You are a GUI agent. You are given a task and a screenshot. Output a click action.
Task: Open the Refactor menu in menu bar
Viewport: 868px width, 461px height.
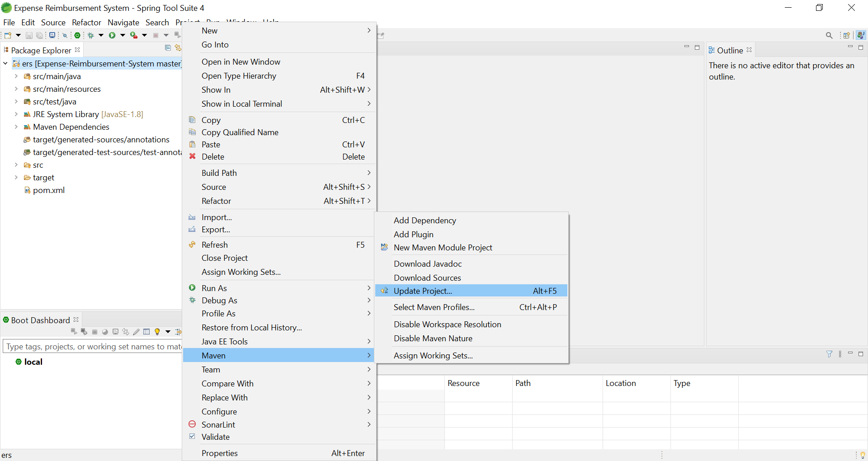86,23
